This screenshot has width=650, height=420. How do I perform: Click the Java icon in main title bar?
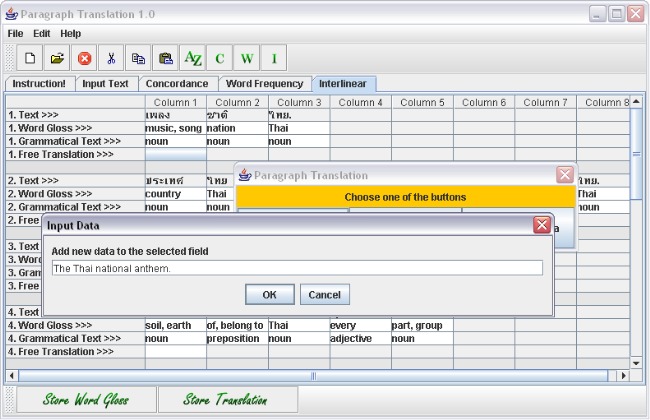tap(12, 14)
